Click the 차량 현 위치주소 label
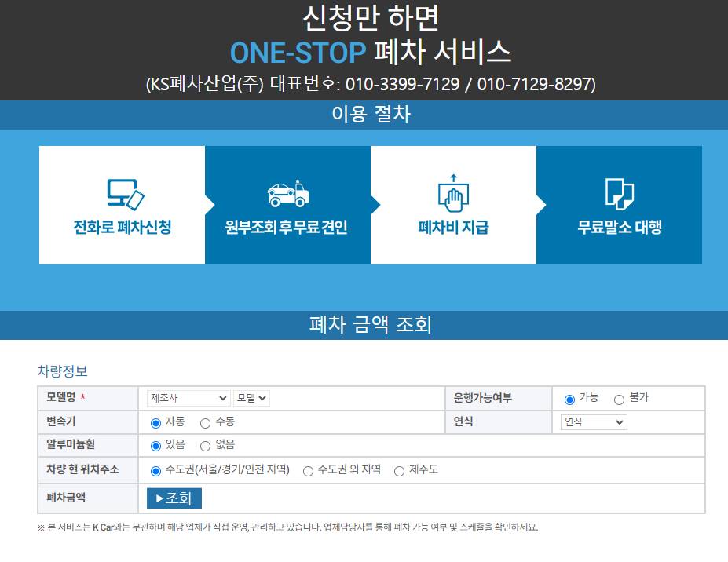Image resolution: width=728 pixels, height=562 pixels. tap(82, 469)
